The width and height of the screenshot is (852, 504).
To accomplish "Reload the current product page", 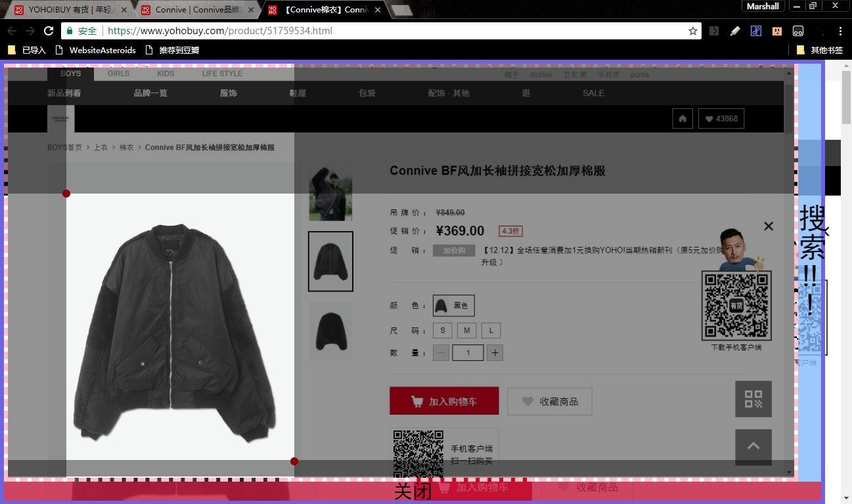I will [49, 31].
